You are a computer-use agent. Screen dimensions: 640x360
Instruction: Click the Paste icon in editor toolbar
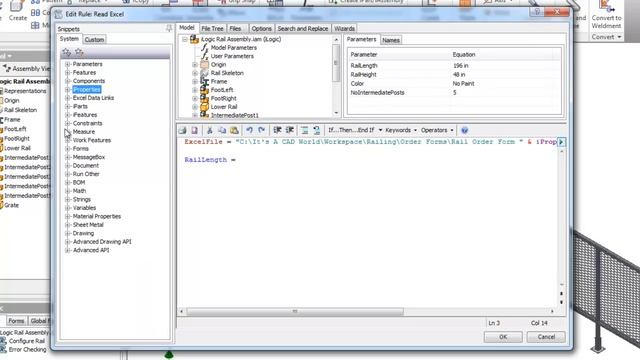click(x=234, y=130)
